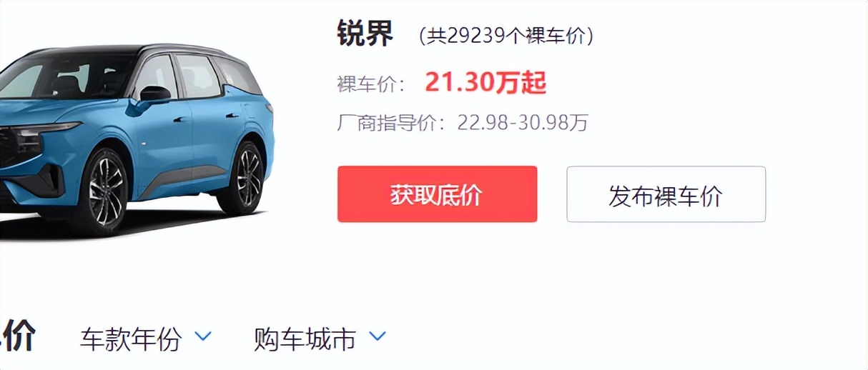
Task: Click the blue chevron beside 车款年份
Action: coord(203,336)
